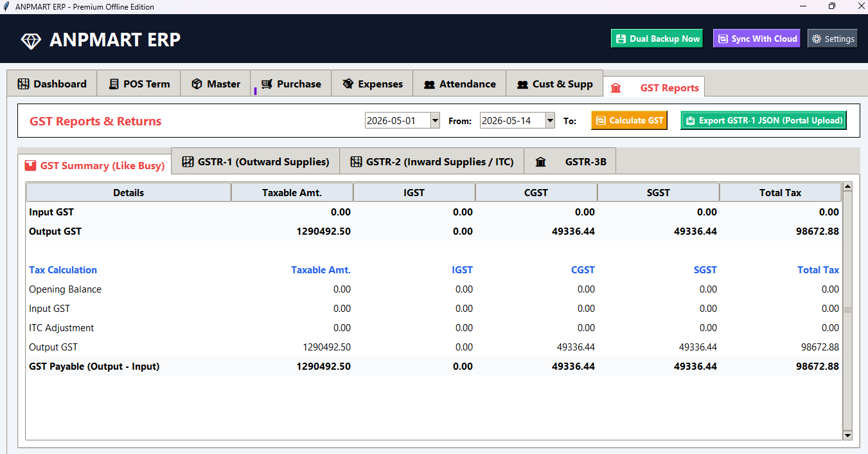
Task: Open the GSTR-3B sub-tab
Action: point(570,161)
